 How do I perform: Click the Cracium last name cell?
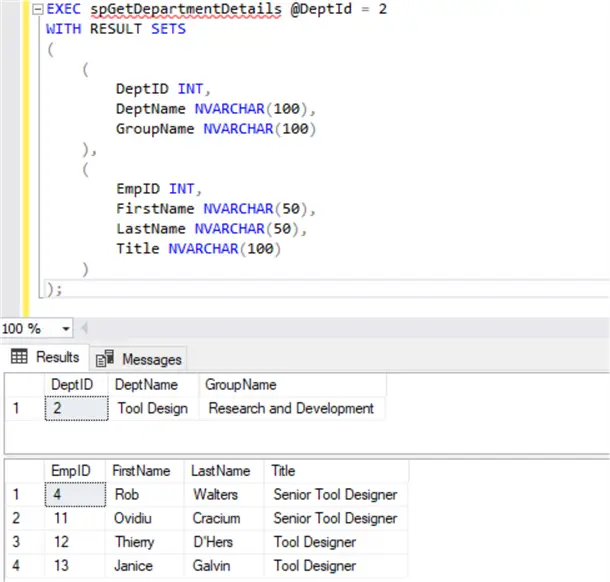coord(218,518)
